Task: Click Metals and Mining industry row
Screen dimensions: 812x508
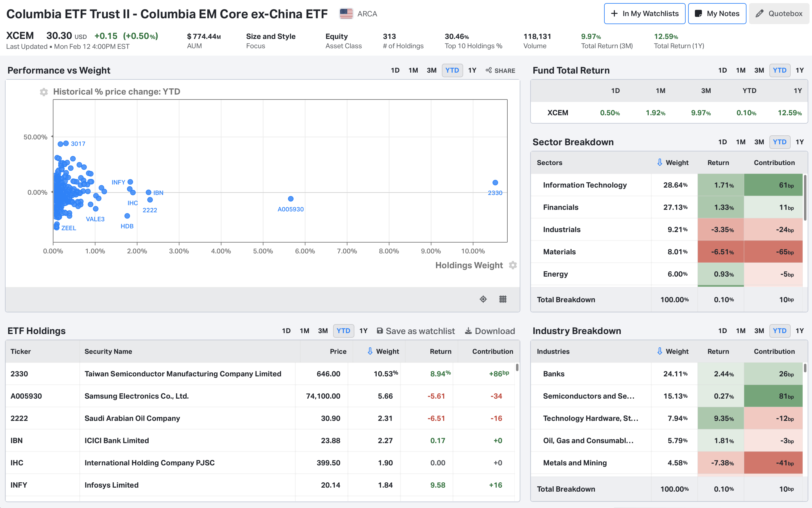Action: tap(666, 463)
